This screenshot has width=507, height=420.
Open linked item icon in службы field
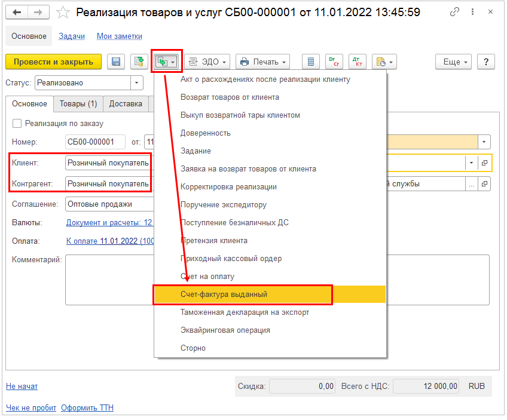pyautogui.click(x=484, y=184)
